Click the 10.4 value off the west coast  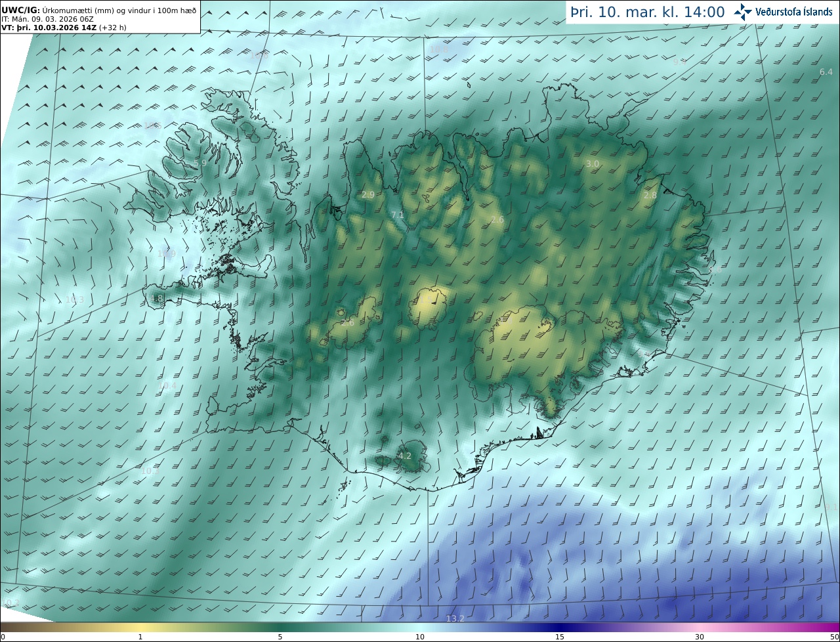(x=169, y=385)
